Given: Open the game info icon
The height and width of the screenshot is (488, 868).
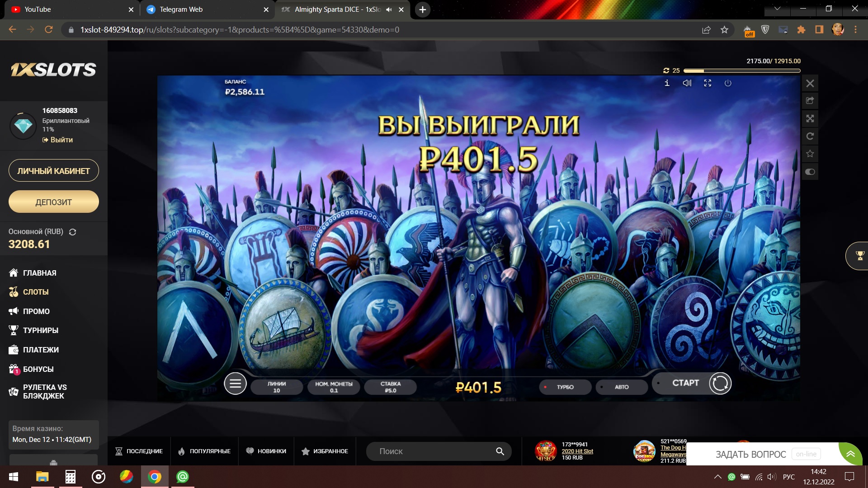Looking at the screenshot, I should click(667, 83).
